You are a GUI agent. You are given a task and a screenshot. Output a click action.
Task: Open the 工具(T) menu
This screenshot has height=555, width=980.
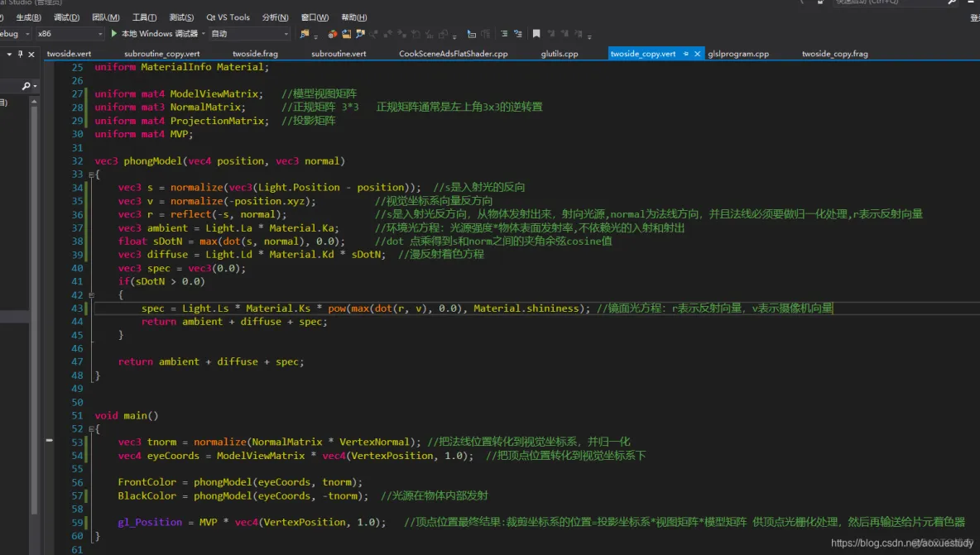coord(144,17)
